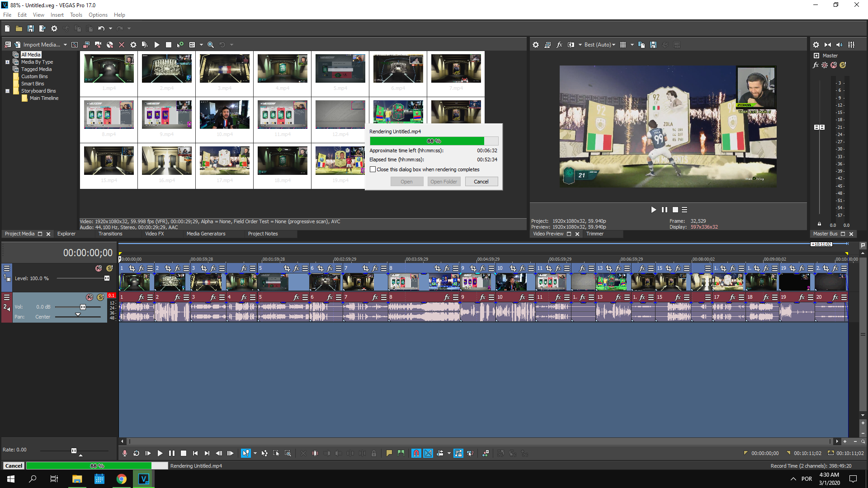Insert a marker with the flag icon
Viewport: 868px width, 488px height.
tap(389, 453)
